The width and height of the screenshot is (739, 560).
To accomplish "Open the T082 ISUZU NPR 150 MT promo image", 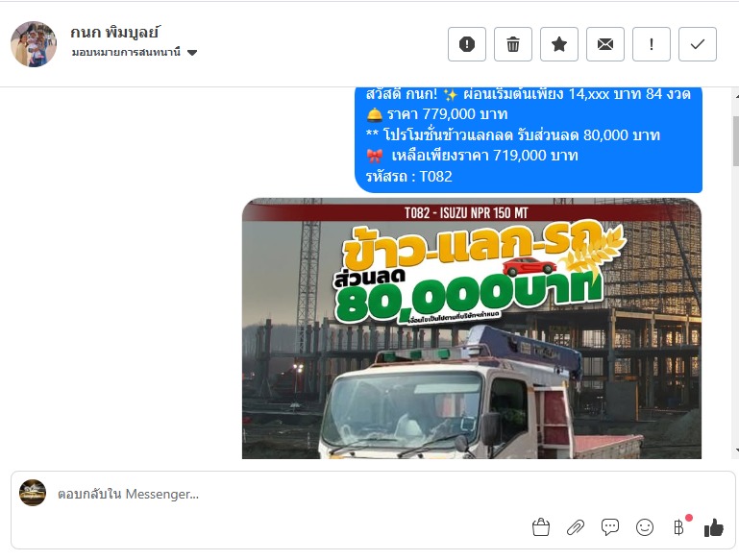I will point(472,329).
